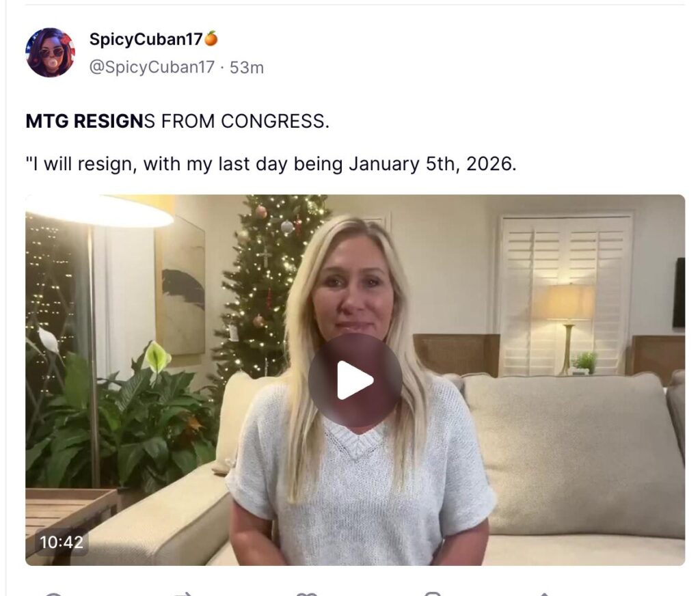This screenshot has width=700, height=596.
Task: Play the MTG resignation video
Action: click(x=355, y=380)
